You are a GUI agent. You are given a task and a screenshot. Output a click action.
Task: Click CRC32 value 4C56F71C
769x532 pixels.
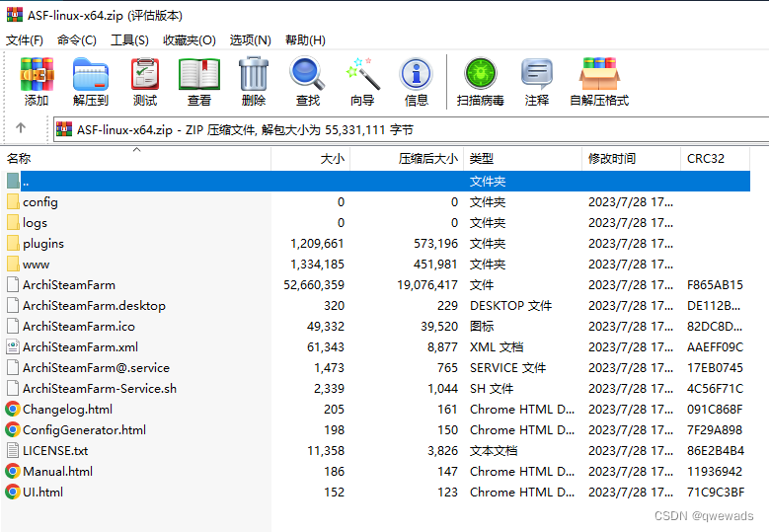(x=715, y=388)
